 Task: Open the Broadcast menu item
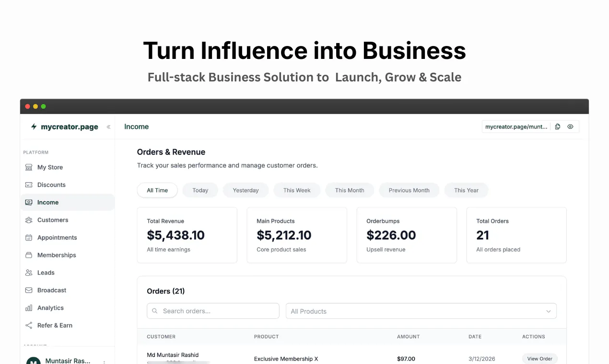(68, 290)
